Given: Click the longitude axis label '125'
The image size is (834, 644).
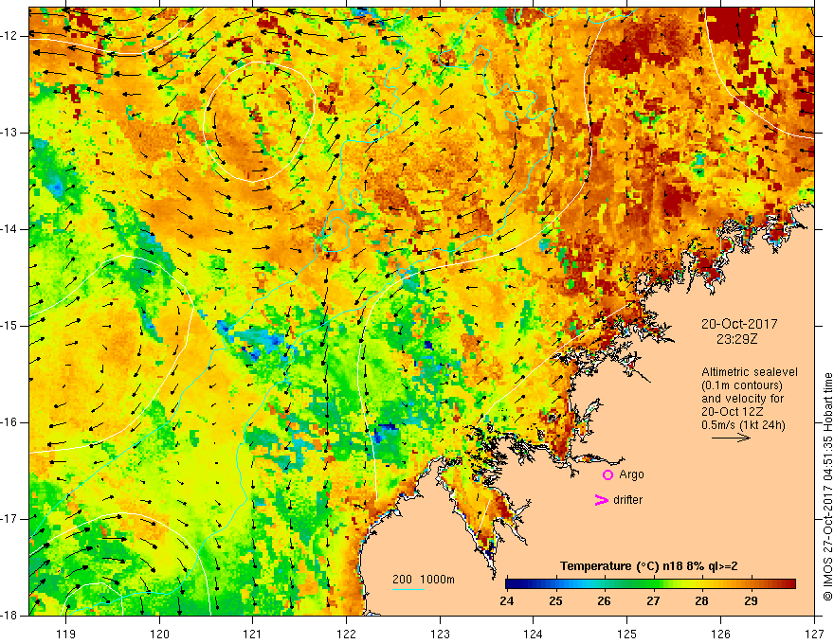Looking at the screenshot, I should coord(627,635).
